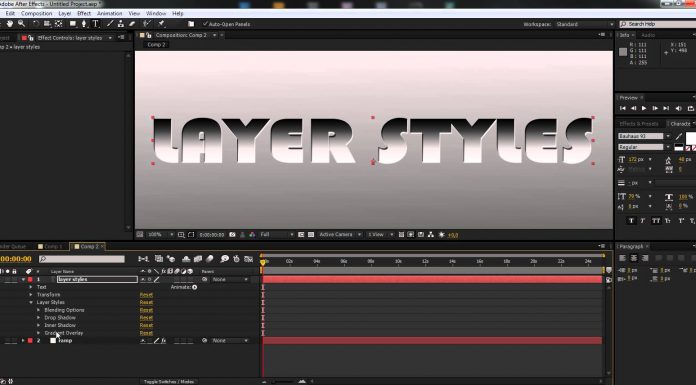696x385 pixels.
Task: Select the Eraser tool
Action: (x=132, y=24)
